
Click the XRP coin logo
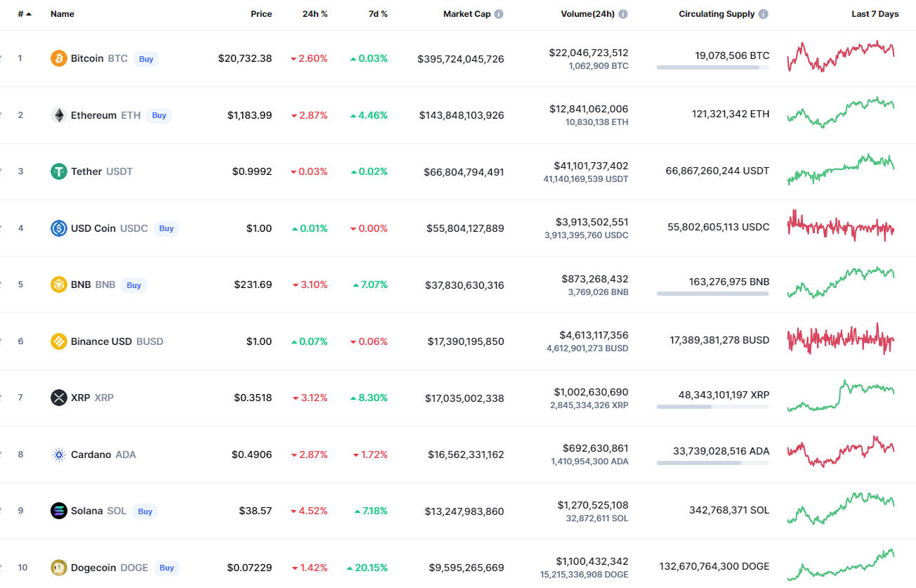59,398
